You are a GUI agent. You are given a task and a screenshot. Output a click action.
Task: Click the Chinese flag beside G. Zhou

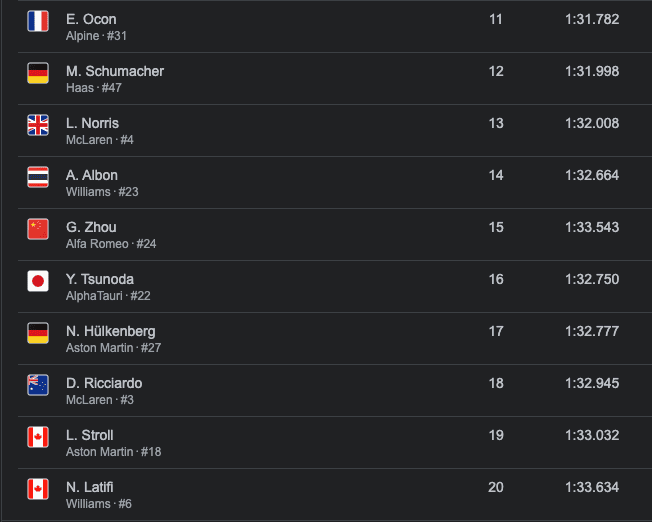pos(38,229)
